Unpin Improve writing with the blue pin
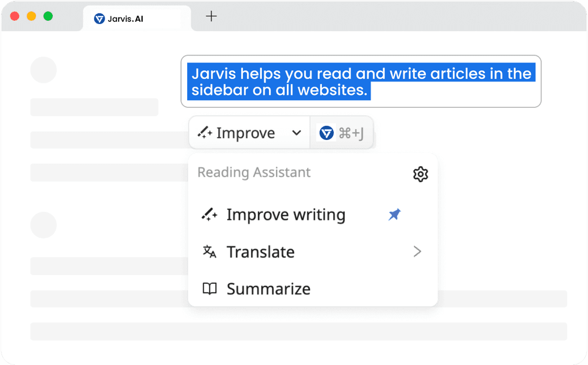The height and width of the screenshot is (365, 588). point(394,215)
